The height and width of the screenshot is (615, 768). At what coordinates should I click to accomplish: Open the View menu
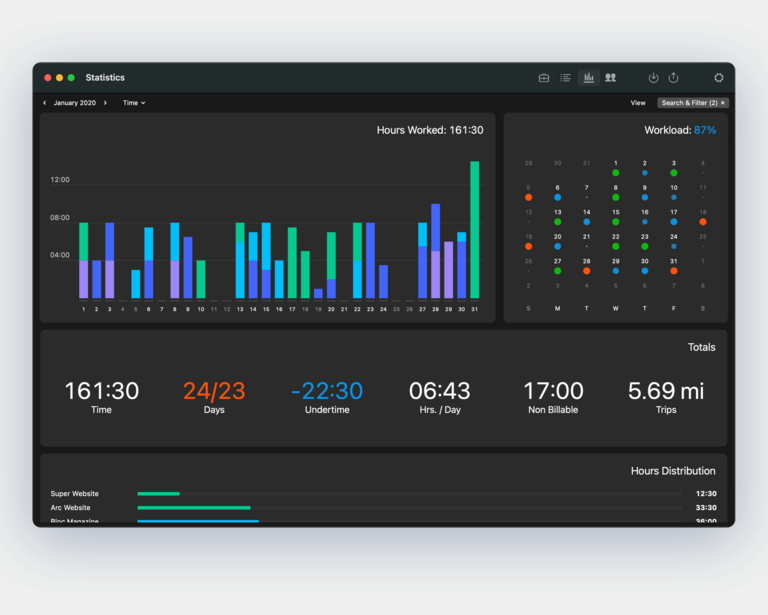tap(638, 103)
